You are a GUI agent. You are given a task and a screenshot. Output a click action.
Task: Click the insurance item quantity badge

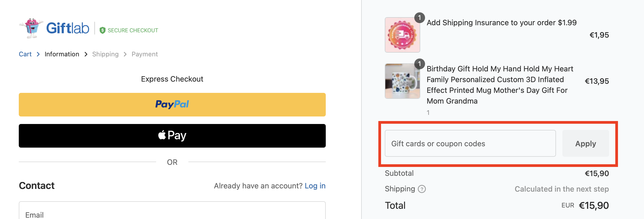coord(419,18)
